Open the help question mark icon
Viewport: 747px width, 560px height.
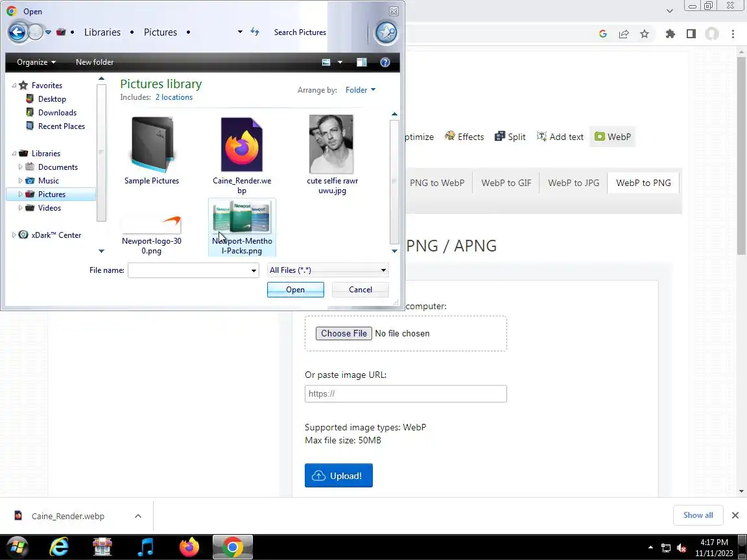point(385,62)
